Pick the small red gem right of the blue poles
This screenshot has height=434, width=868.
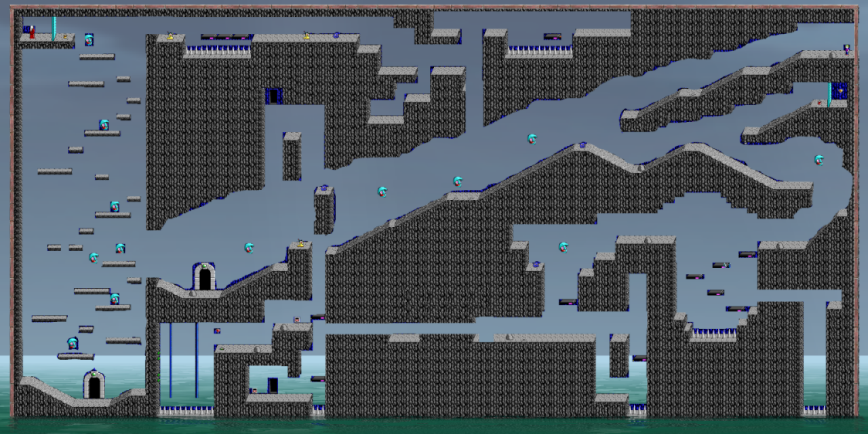(218, 331)
